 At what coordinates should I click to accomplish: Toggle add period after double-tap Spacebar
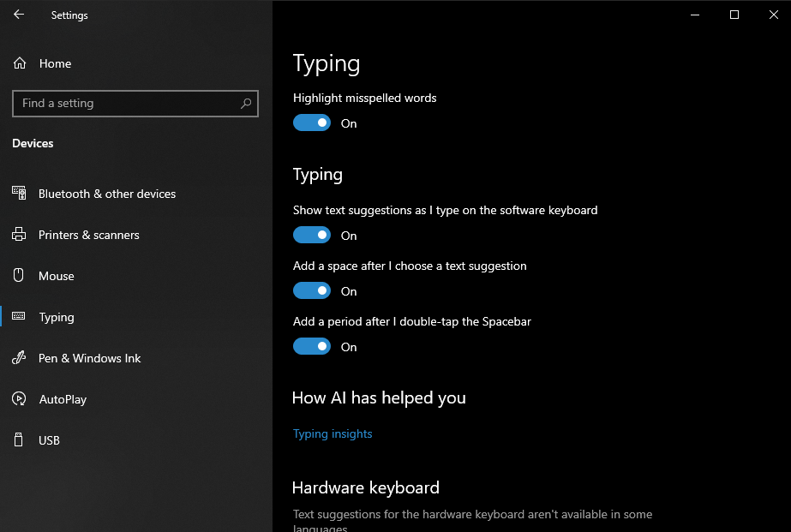coord(312,346)
